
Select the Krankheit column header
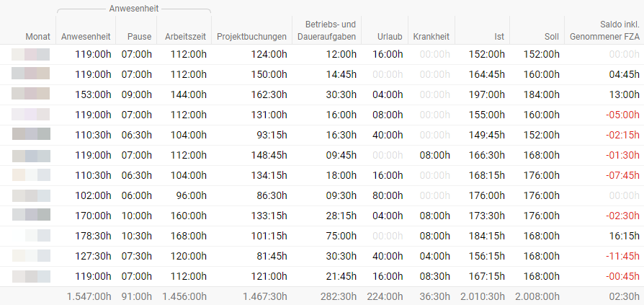click(x=431, y=37)
